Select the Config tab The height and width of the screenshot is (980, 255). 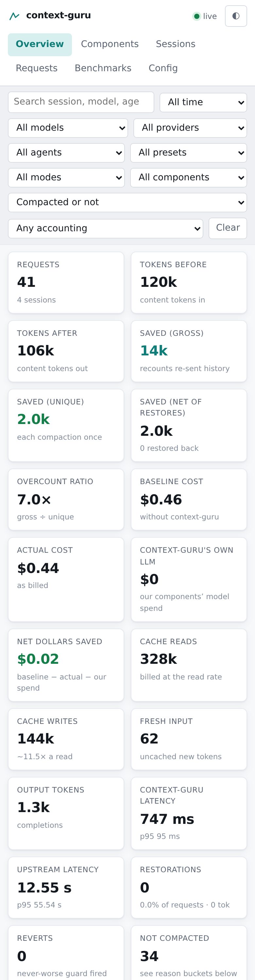coord(163,68)
